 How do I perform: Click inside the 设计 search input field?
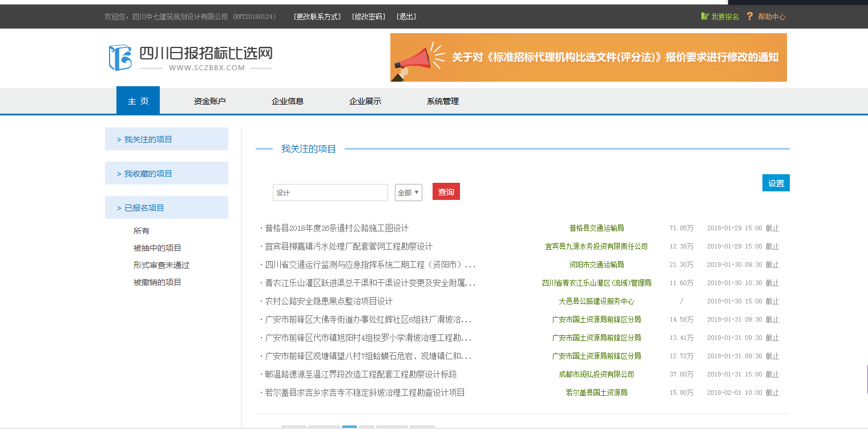coord(330,193)
